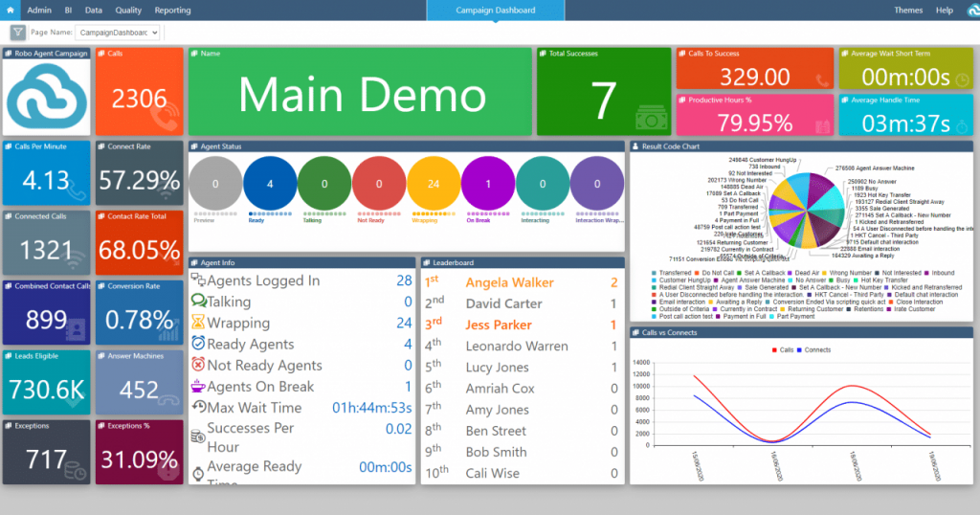The height and width of the screenshot is (515, 980).
Task: Click the hourglass Wrapping icon
Action: point(198,323)
